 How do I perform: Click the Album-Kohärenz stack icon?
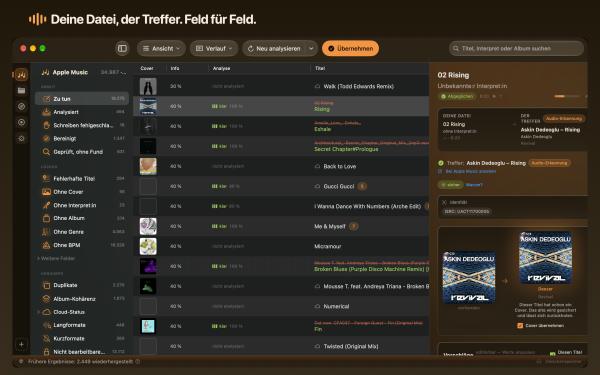coord(46,299)
